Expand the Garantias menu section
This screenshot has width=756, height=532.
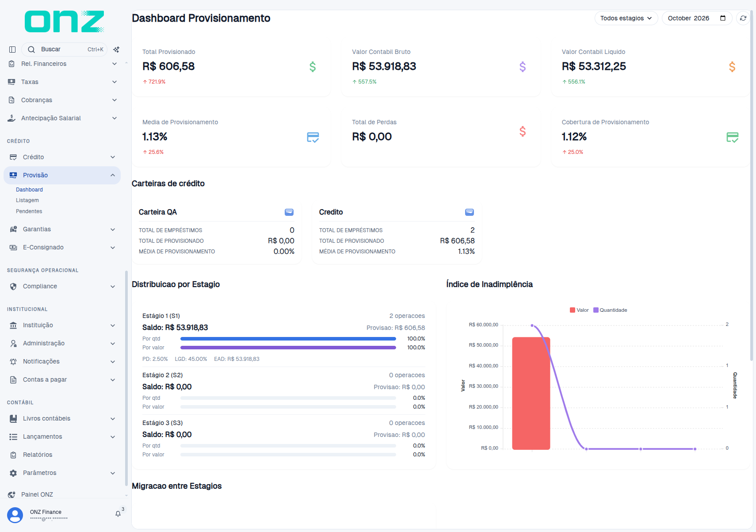click(62, 229)
